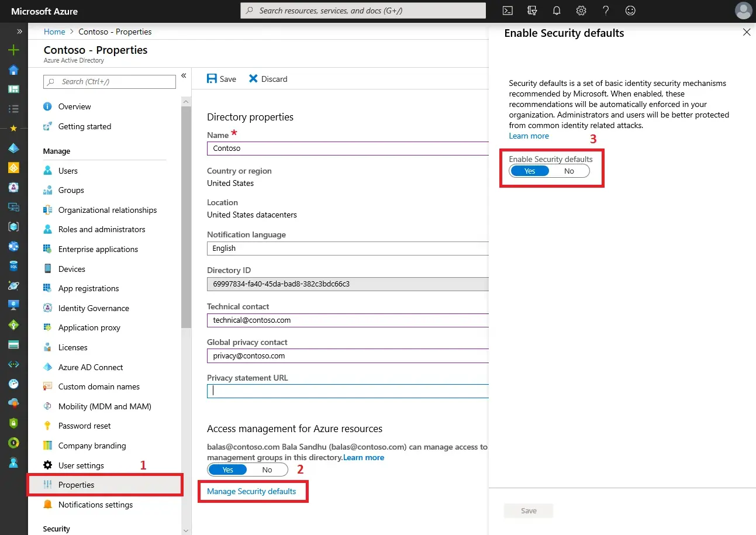Click the notifications bell icon
The height and width of the screenshot is (535, 756).
[x=557, y=11]
